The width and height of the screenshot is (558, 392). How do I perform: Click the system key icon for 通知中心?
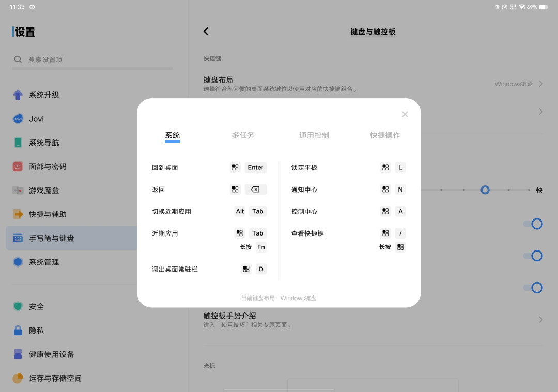tap(385, 190)
